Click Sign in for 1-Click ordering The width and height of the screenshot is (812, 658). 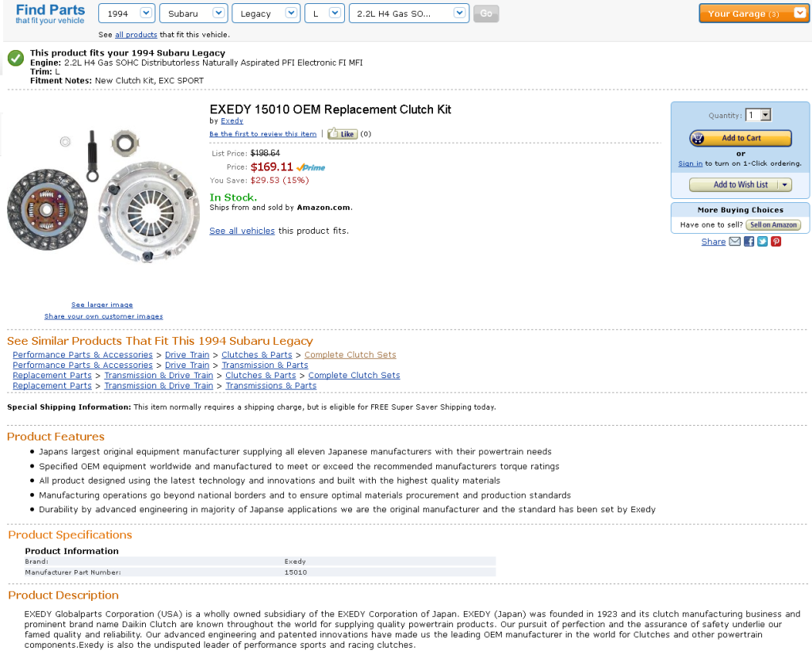coord(691,163)
